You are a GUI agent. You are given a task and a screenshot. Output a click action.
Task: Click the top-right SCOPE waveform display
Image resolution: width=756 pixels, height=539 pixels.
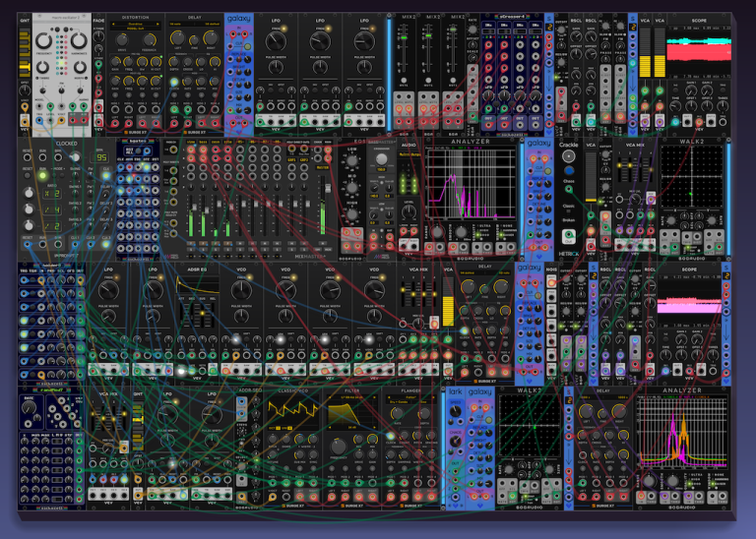coord(698,51)
